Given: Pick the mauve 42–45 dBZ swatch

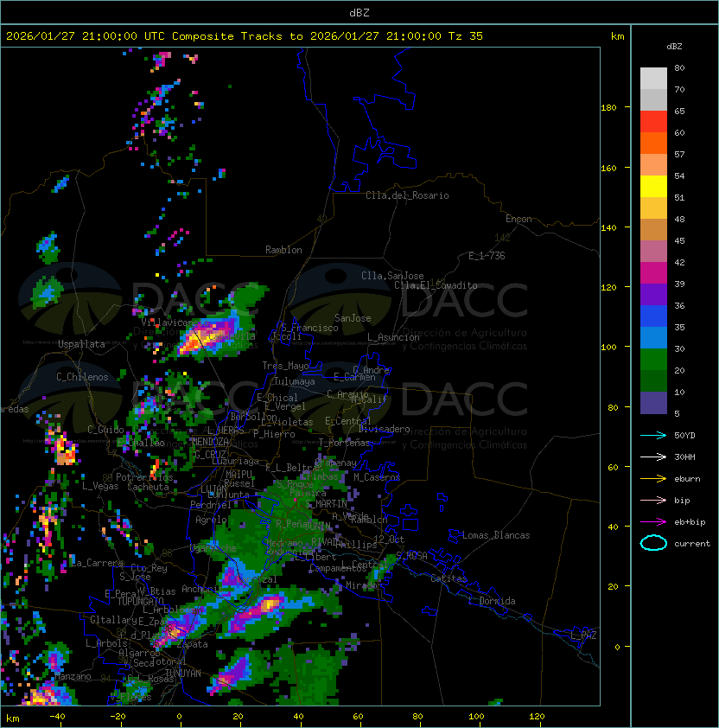Looking at the screenshot, I should (653, 252).
